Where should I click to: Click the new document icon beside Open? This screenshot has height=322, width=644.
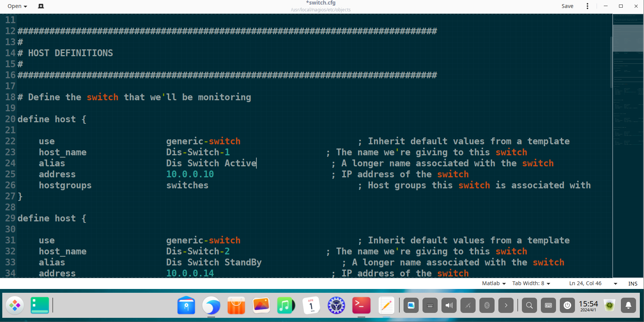(x=41, y=6)
